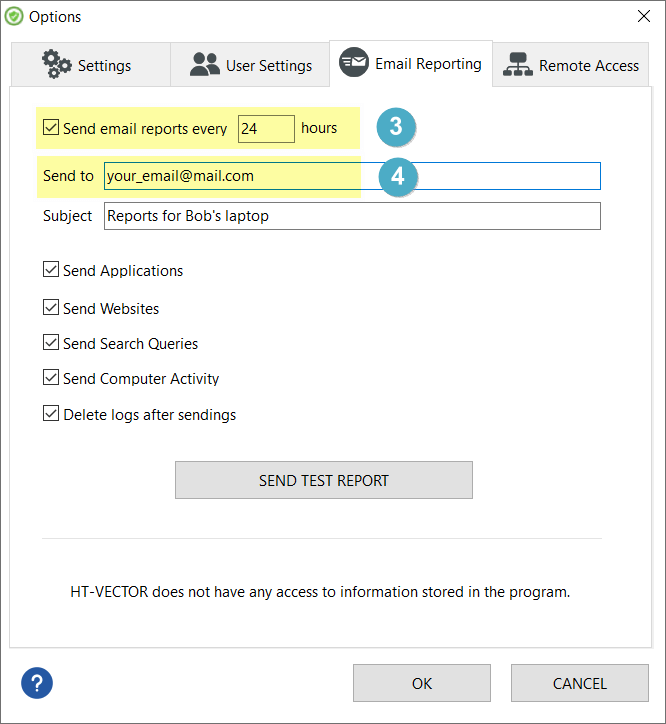Click the green shield Options window icon

point(14,16)
